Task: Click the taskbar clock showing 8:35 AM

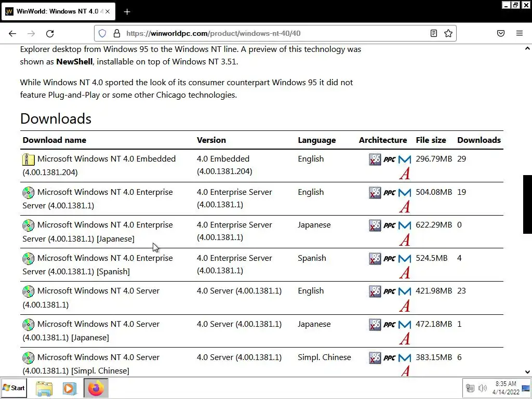Action: [x=506, y=388]
